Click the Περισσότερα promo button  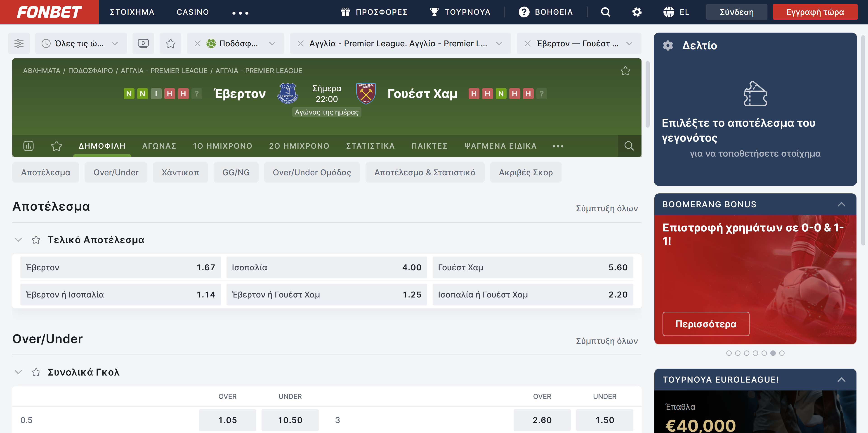point(705,324)
